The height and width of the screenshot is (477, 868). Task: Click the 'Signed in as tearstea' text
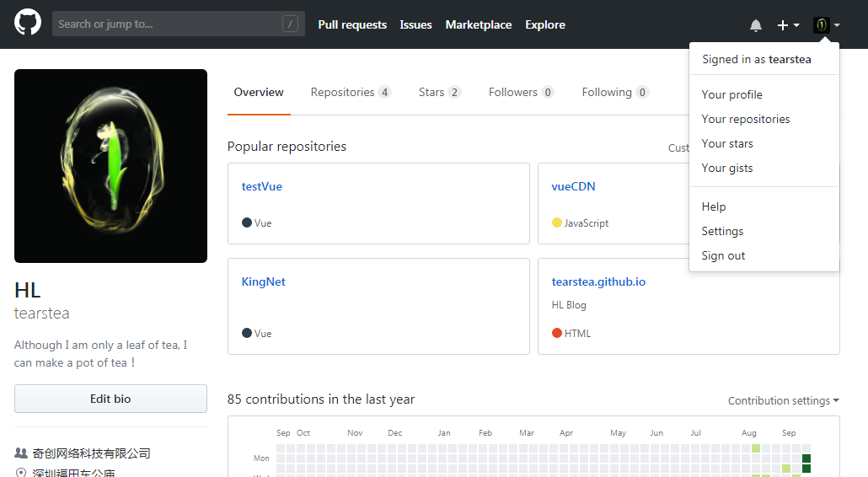[x=757, y=59]
